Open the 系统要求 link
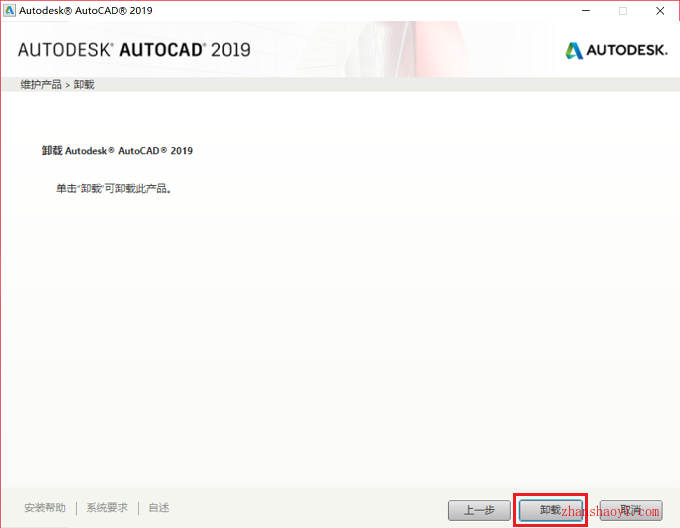Image resolution: width=680 pixels, height=528 pixels. [107, 508]
